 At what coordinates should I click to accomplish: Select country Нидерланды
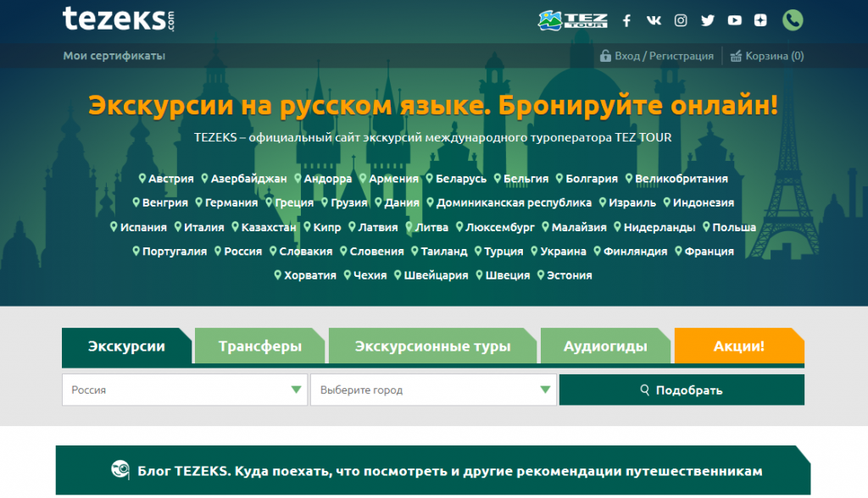[659, 228]
